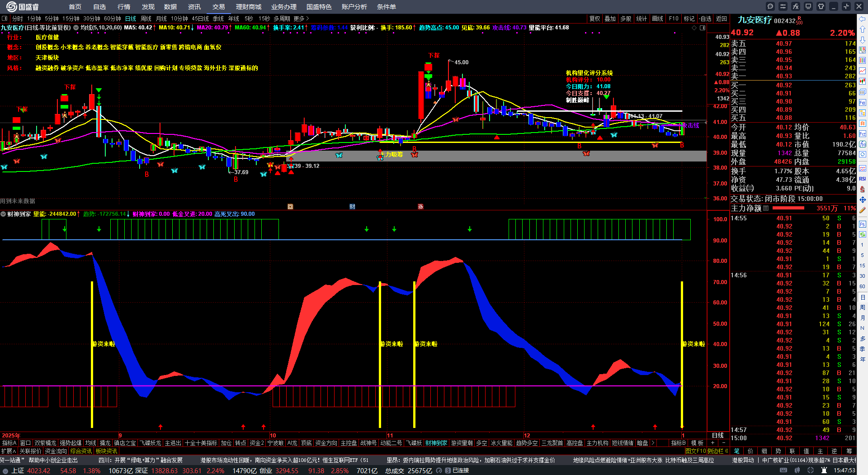The image size is (868, 475).
Task: Open the f(x) formula icon in right toolbar
Action: (863, 144)
